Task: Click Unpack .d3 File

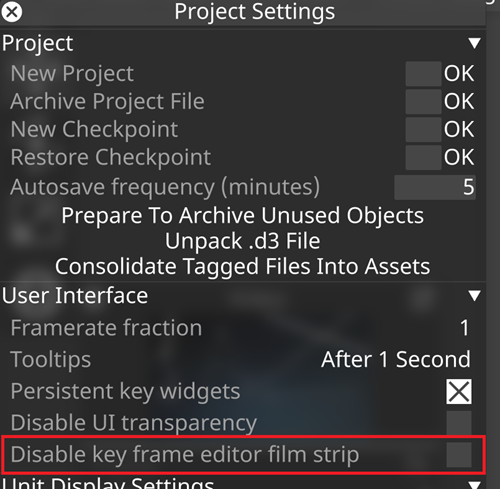Action: pyautogui.click(x=243, y=241)
